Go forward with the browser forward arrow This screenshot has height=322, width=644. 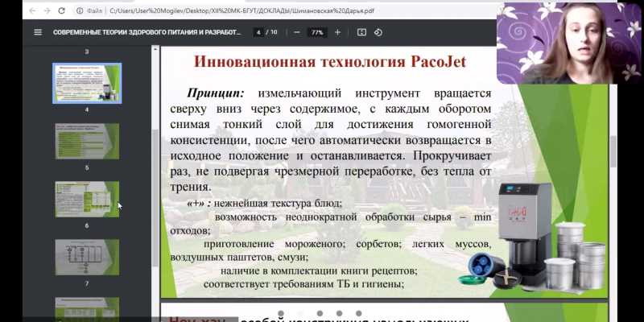coord(47,11)
